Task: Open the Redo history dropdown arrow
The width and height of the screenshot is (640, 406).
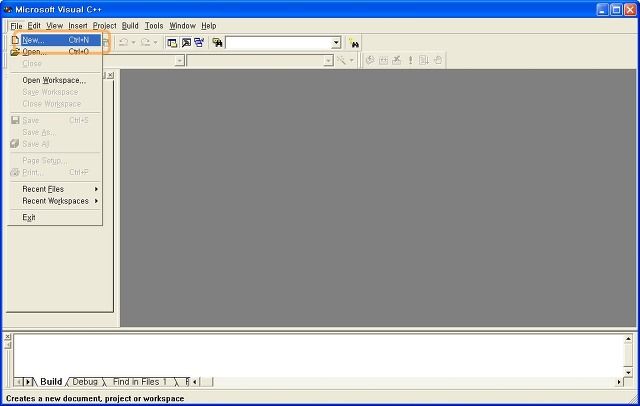Action: click(x=155, y=42)
